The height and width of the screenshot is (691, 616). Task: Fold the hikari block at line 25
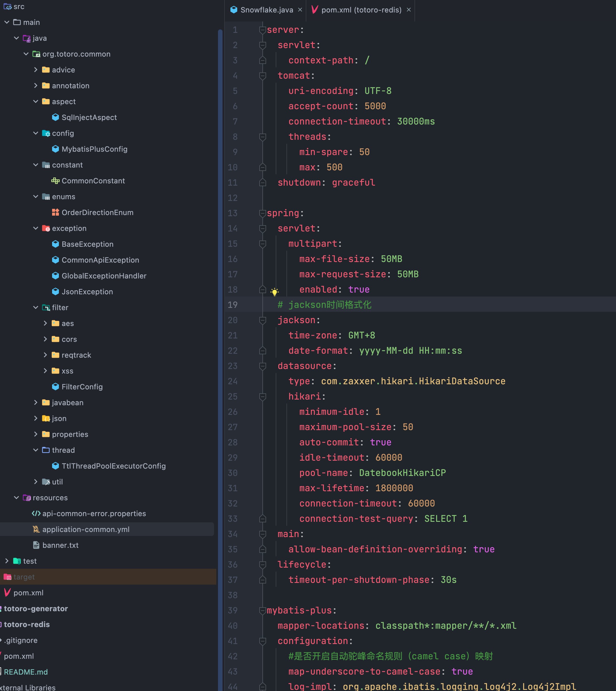pyautogui.click(x=262, y=396)
